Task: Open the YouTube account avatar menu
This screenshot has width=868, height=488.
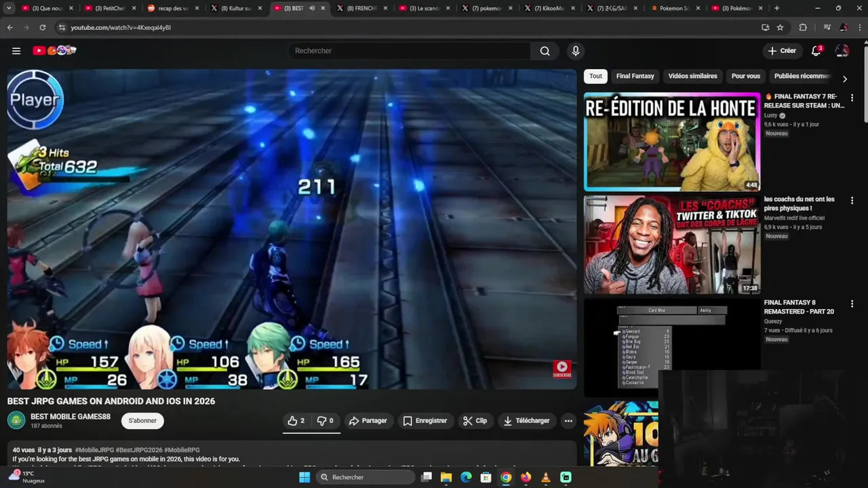Action: [842, 51]
